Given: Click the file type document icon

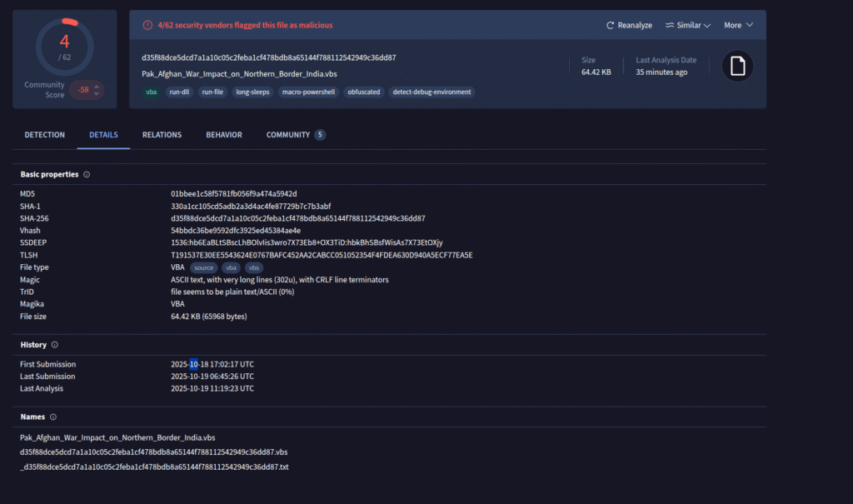Looking at the screenshot, I should [737, 66].
